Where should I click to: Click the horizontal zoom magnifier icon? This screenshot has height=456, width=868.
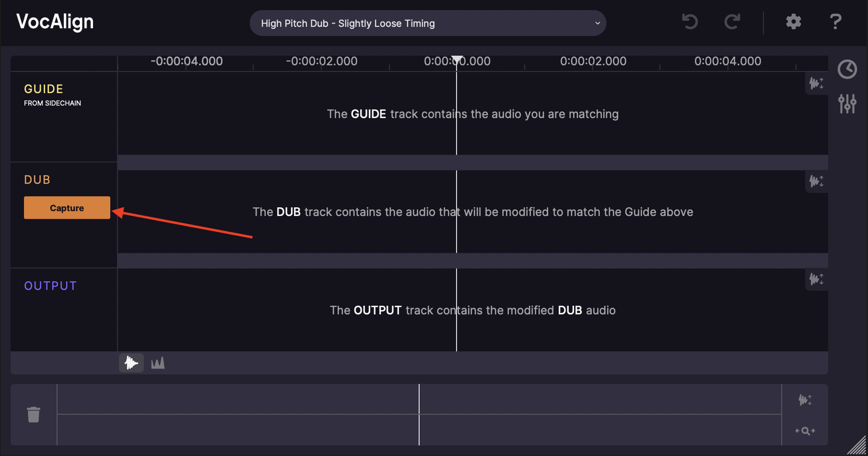pyautogui.click(x=805, y=431)
